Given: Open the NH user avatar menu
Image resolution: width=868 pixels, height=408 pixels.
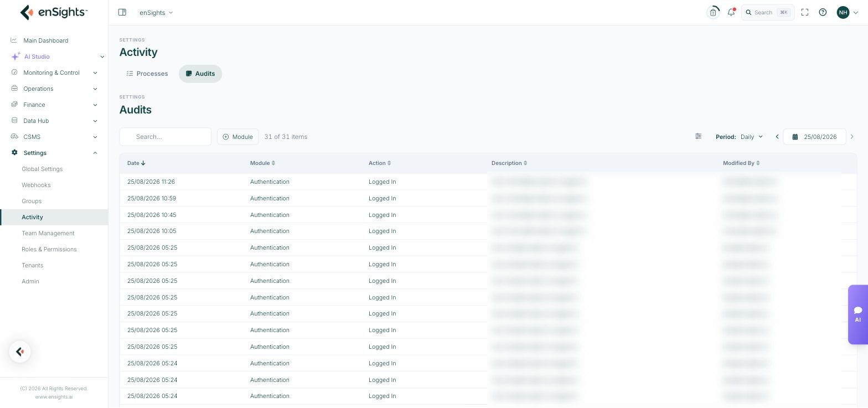Looking at the screenshot, I should tap(848, 12).
